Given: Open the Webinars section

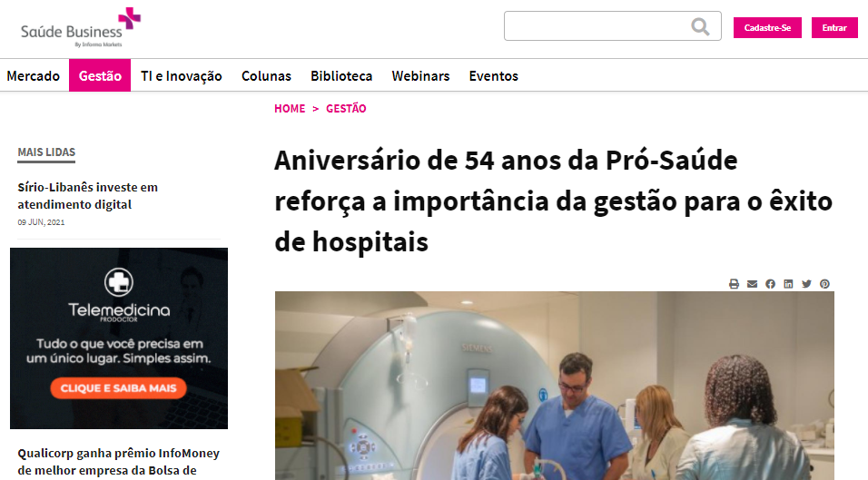Looking at the screenshot, I should [420, 75].
